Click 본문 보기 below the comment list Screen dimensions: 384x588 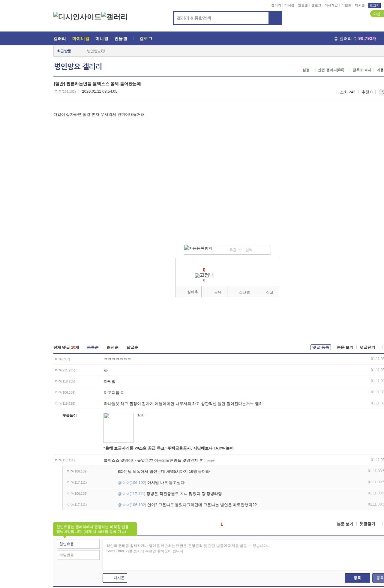click(x=345, y=524)
